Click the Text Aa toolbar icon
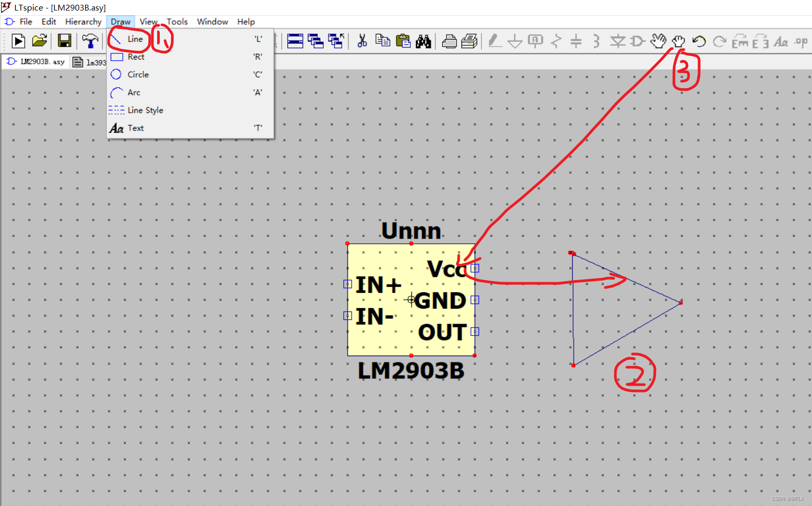The width and height of the screenshot is (812, 506). pos(781,41)
